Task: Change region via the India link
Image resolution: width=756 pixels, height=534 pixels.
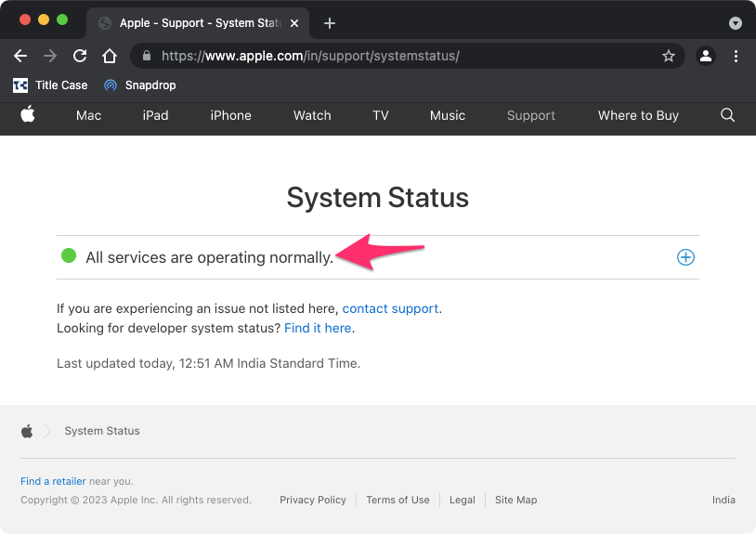Action: click(x=723, y=500)
